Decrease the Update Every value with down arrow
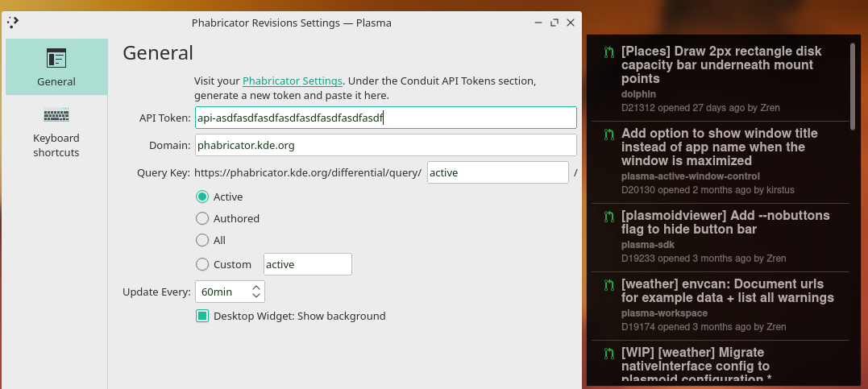 click(256, 296)
